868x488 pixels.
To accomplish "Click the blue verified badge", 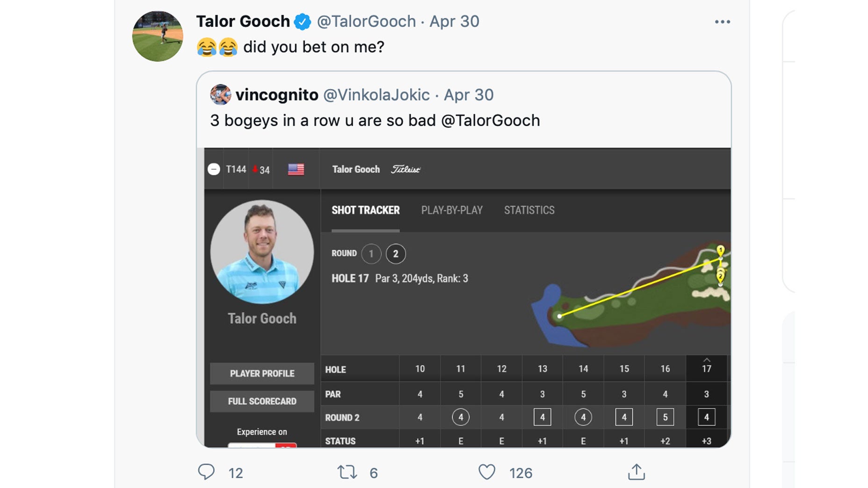I will (303, 22).
